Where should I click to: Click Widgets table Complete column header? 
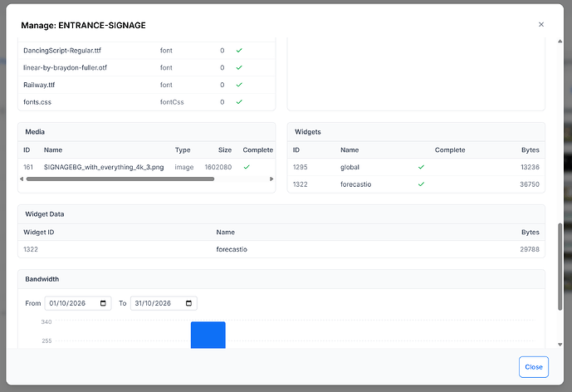450,149
